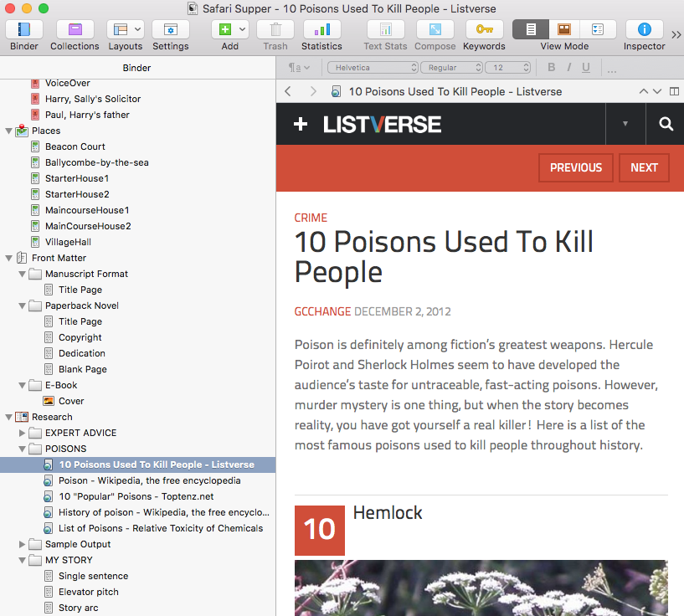This screenshot has width=684, height=616.
Task: Switch to corkboard view mode
Action: [564, 29]
